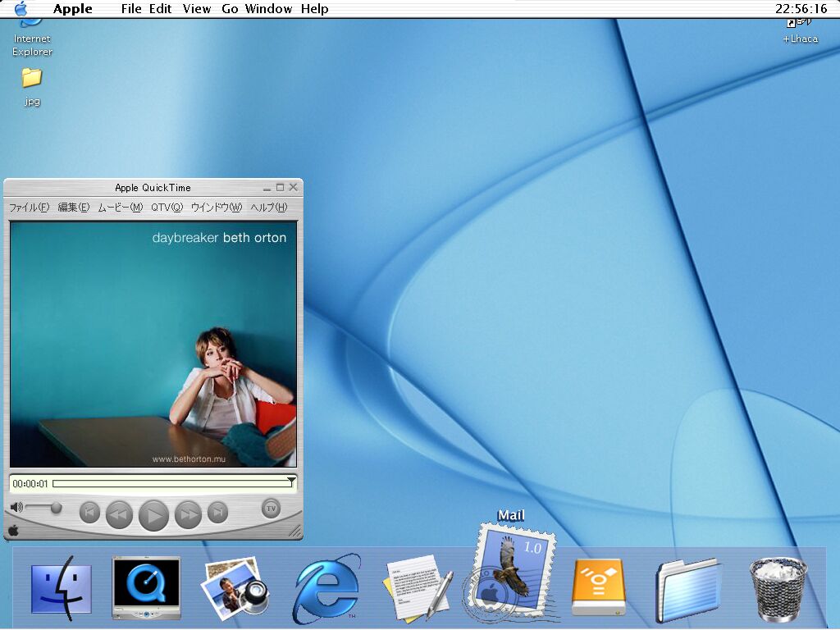
Task: Click Apple logo at QuickTime bottom-left
Action: coord(13,531)
